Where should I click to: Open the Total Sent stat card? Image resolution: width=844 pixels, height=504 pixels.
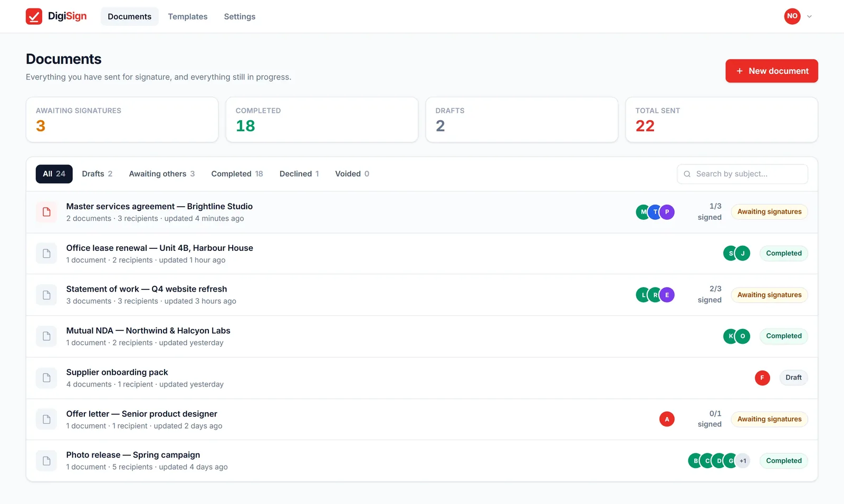tap(722, 120)
